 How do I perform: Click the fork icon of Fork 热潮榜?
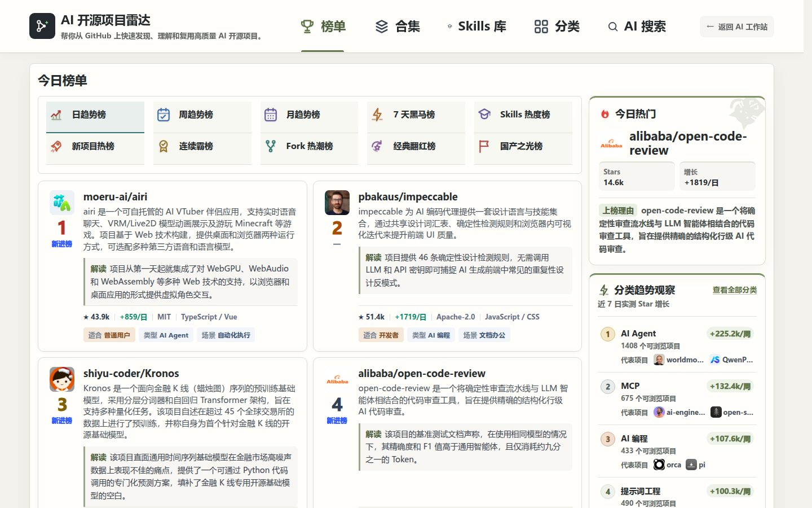tap(271, 146)
